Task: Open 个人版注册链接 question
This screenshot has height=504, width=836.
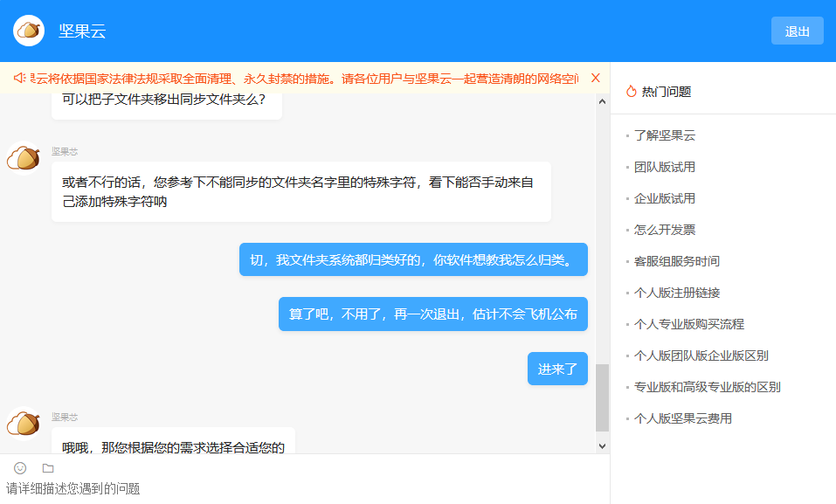Action: (677, 293)
